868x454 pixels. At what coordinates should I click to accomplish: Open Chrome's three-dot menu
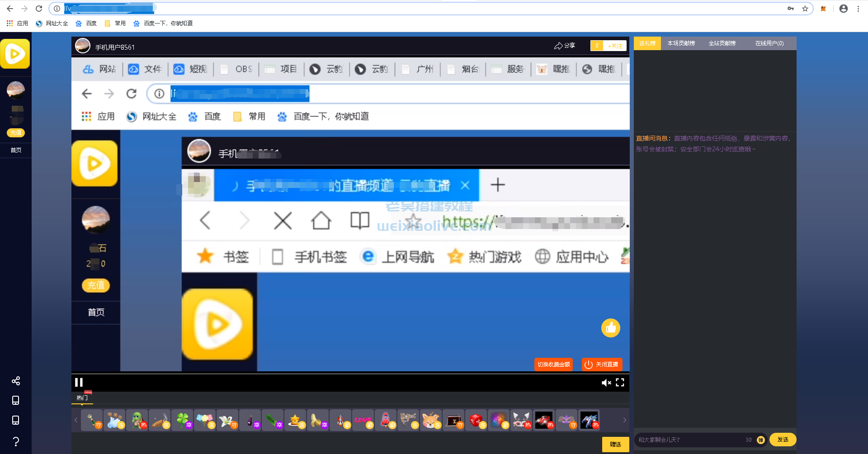coord(859,8)
